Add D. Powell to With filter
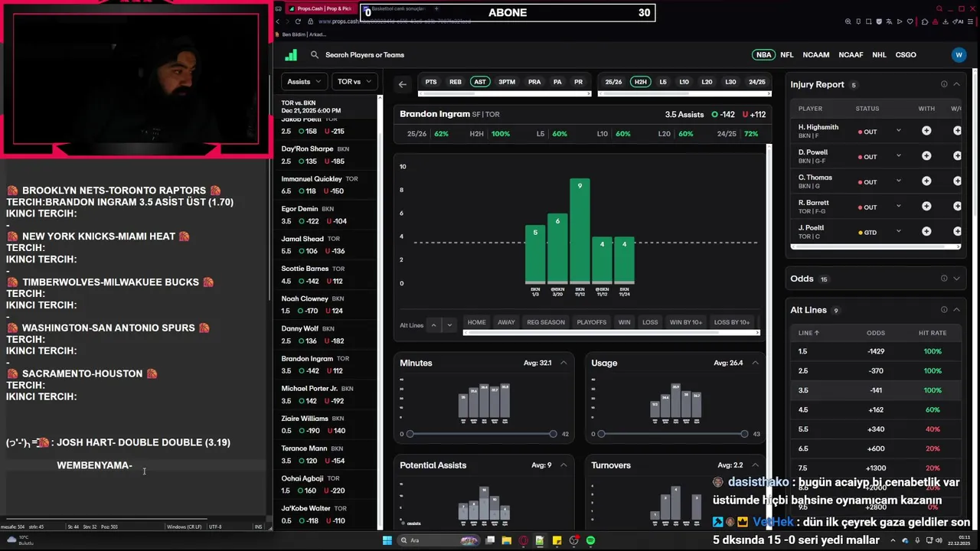This screenshot has height=551, width=980. click(x=926, y=156)
